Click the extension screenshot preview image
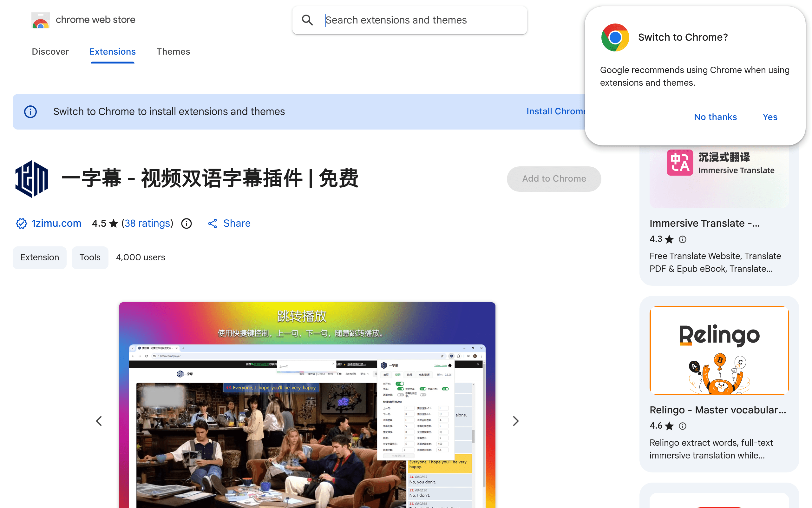The height and width of the screenshot is (508, 812). (307, 405)
